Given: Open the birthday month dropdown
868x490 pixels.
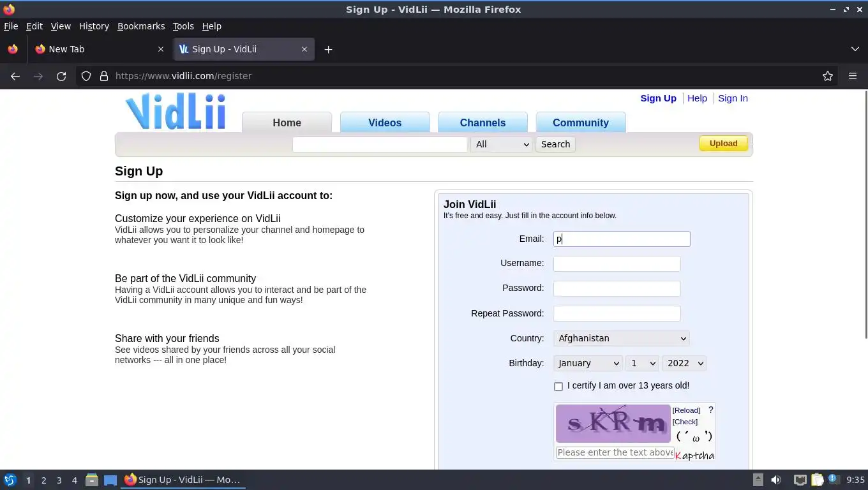Looking at the screenshot, I should point(588,363).
